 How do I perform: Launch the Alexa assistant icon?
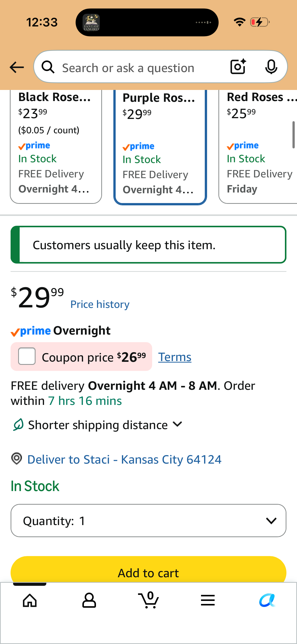(267, 600)
